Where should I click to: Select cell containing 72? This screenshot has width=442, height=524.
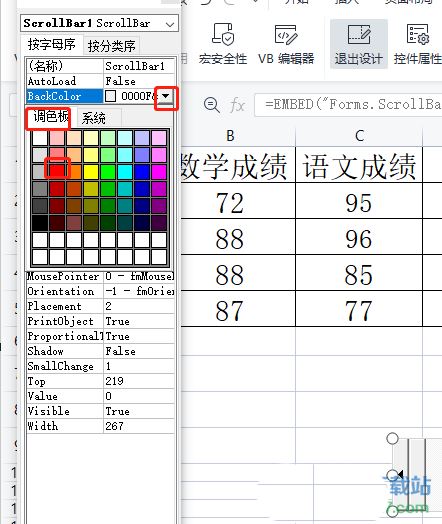click(x=238, y=202)
